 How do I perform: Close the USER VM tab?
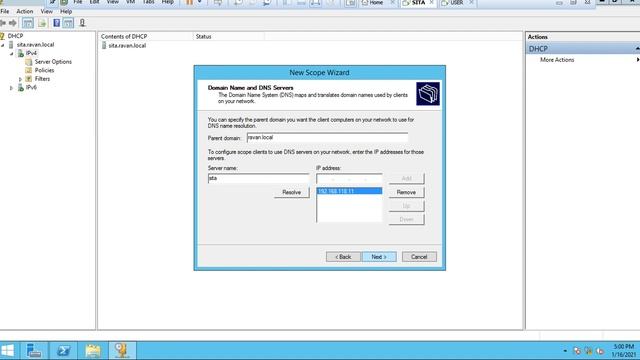(471, 2)
